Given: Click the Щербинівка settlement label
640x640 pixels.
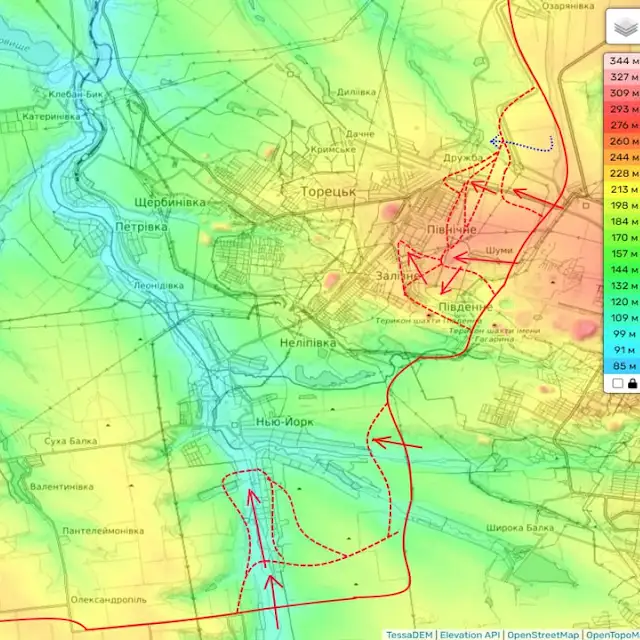Looking at the screenshot, I should click(169, 202).
